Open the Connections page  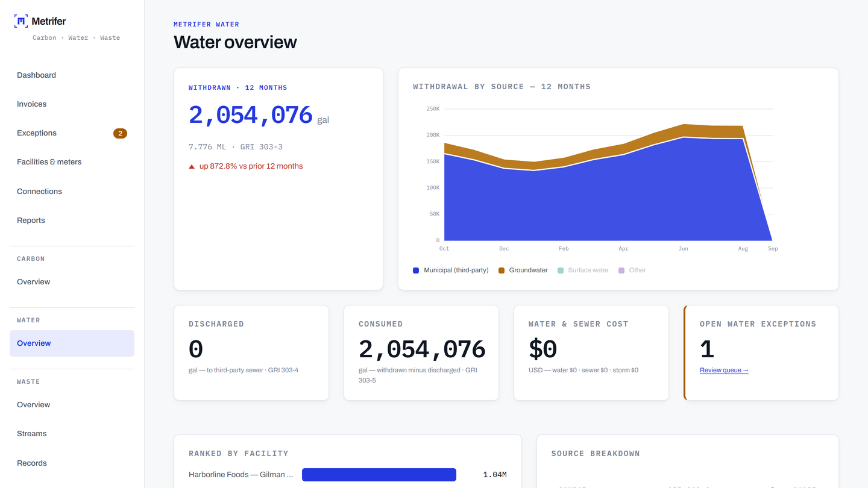point(72,192)
